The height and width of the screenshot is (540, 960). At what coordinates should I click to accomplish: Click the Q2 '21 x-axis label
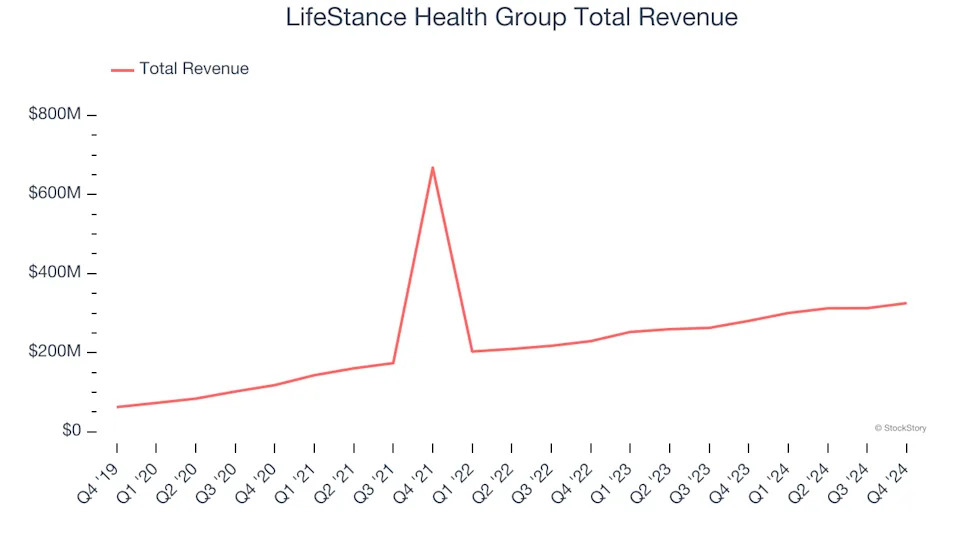pos(334,483)
